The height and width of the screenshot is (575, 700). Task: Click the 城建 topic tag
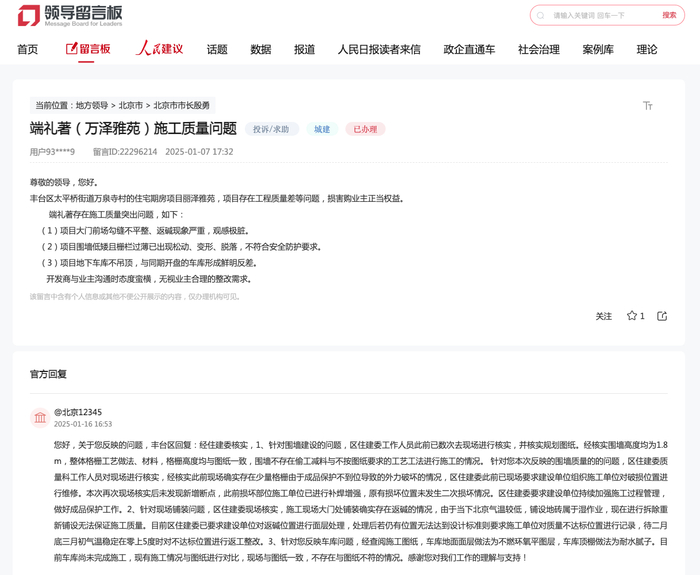pos(322,129)
